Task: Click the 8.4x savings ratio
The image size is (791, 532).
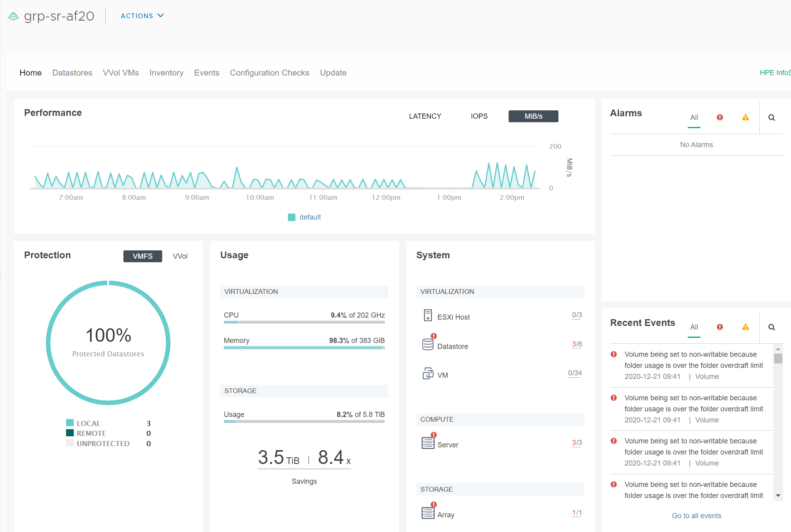Action: click(335, 458)
